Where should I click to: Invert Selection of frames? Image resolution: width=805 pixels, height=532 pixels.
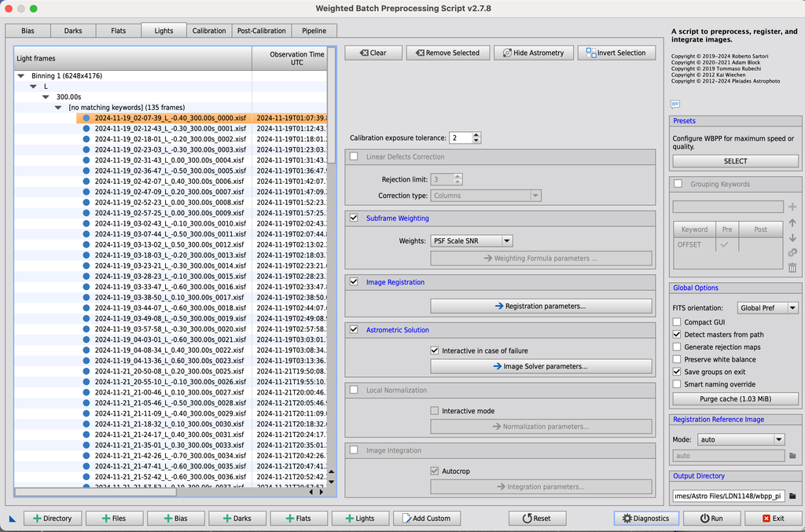pyautogui.click(x=616, y=53)
